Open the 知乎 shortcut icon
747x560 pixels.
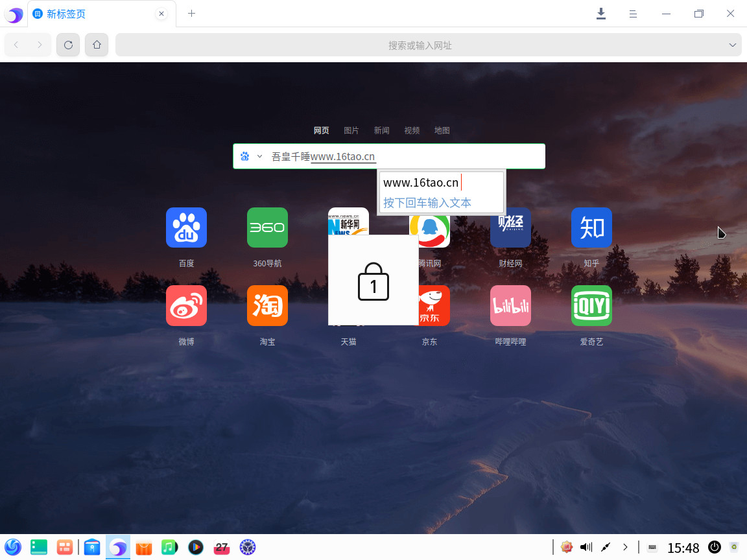tap(591, 227)
